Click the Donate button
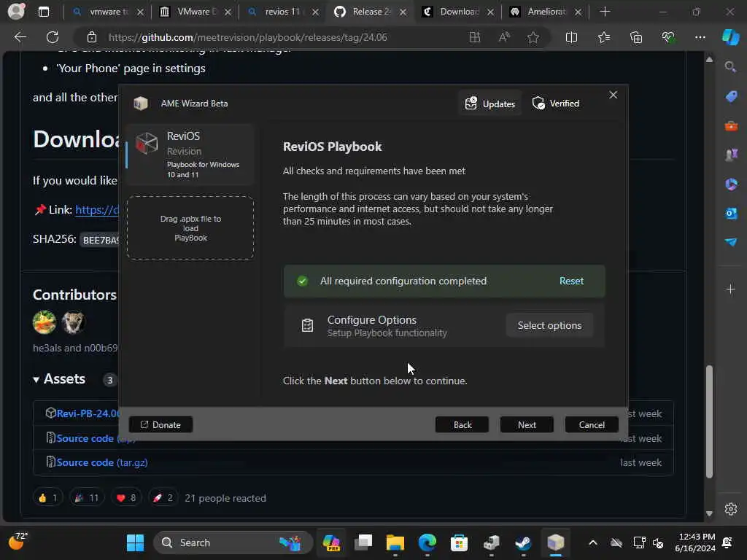 coord(160,425)
